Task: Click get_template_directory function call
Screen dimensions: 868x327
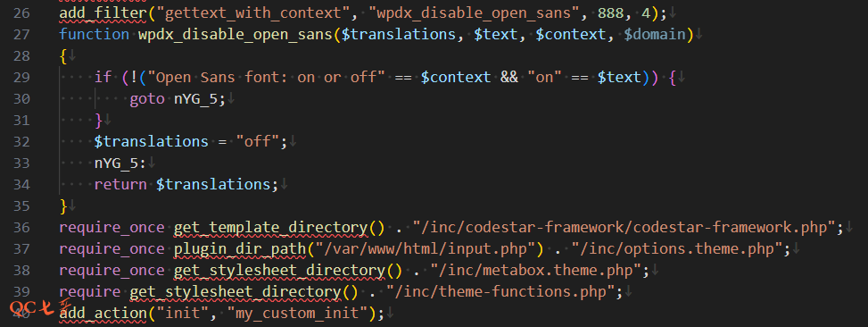Action: [271, 227]
